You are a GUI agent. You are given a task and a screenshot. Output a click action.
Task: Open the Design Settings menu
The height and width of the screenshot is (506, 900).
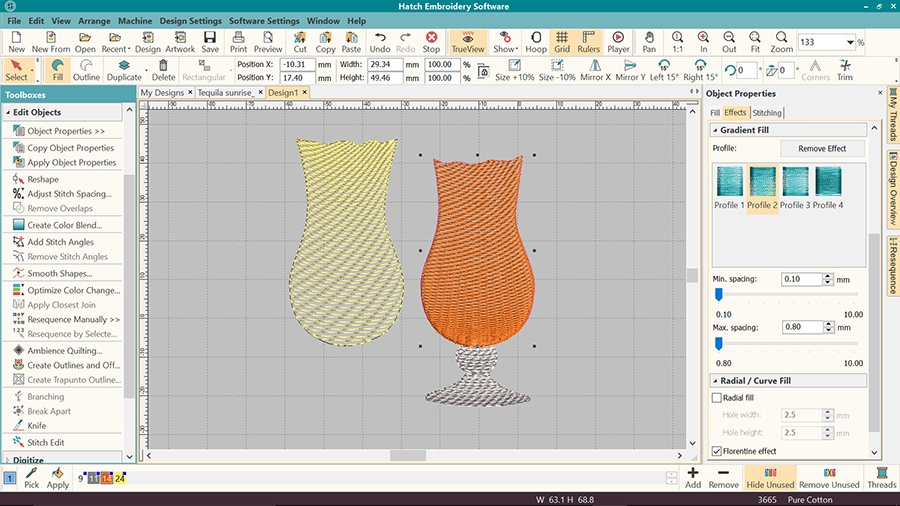(x=190, y=21)
